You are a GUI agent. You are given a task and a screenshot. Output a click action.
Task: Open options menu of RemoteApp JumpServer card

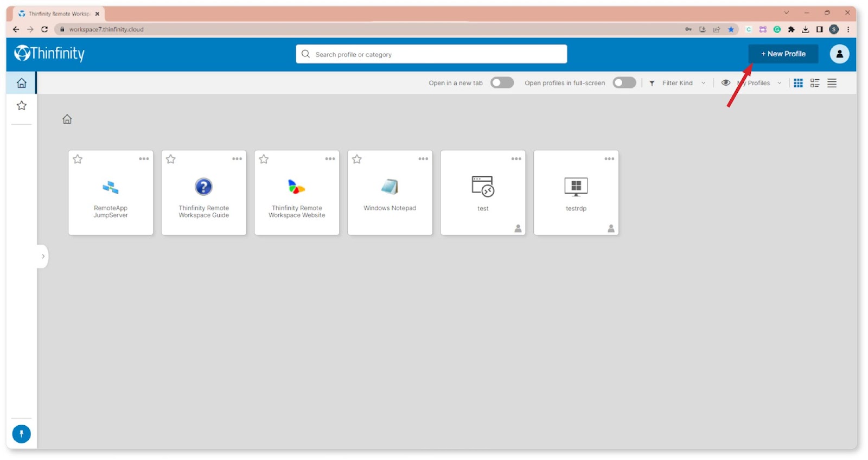pyautogui.click(x=144, y=159)
